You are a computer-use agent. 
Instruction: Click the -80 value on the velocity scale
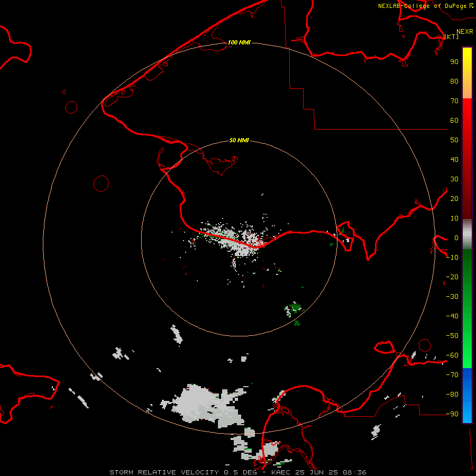coord(452,395)
